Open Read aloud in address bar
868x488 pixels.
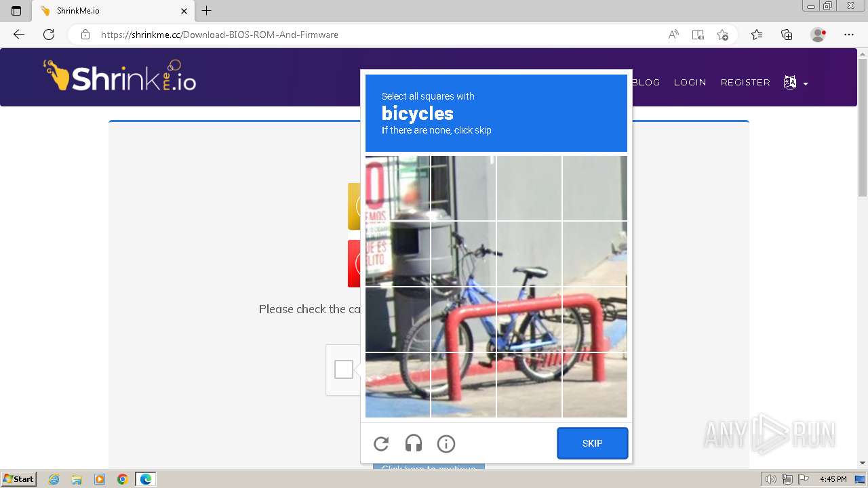(673, 35)
